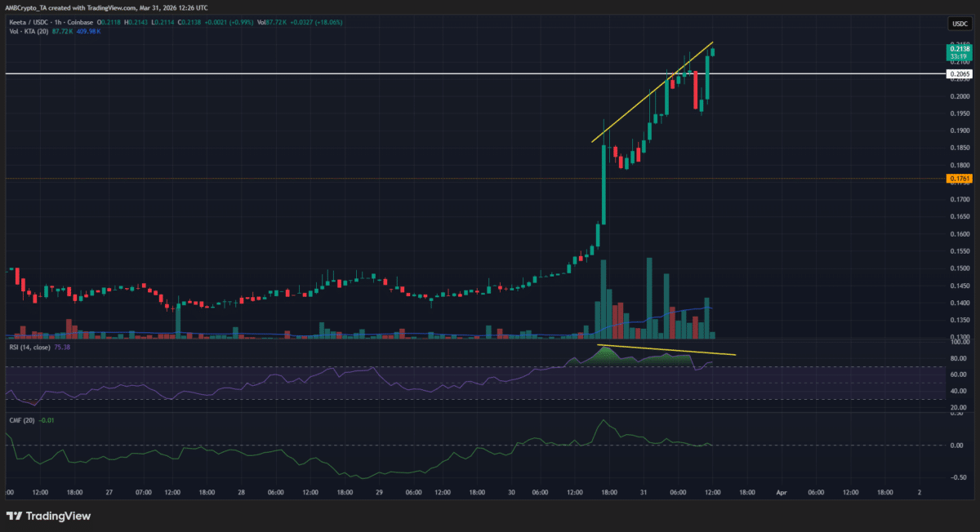
Task: Select the USDC currency button
Action: (960, 23)
